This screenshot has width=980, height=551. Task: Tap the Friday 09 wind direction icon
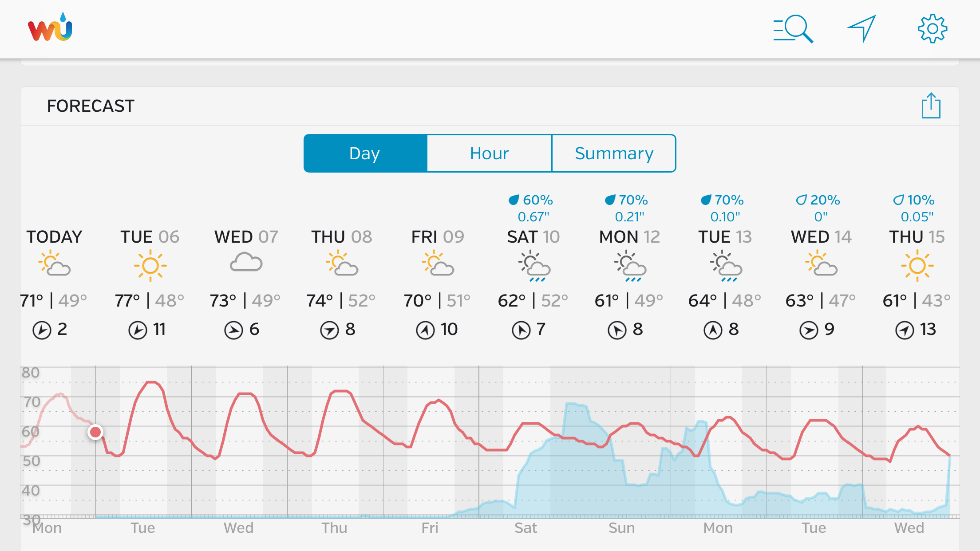(x=425, y=330)
